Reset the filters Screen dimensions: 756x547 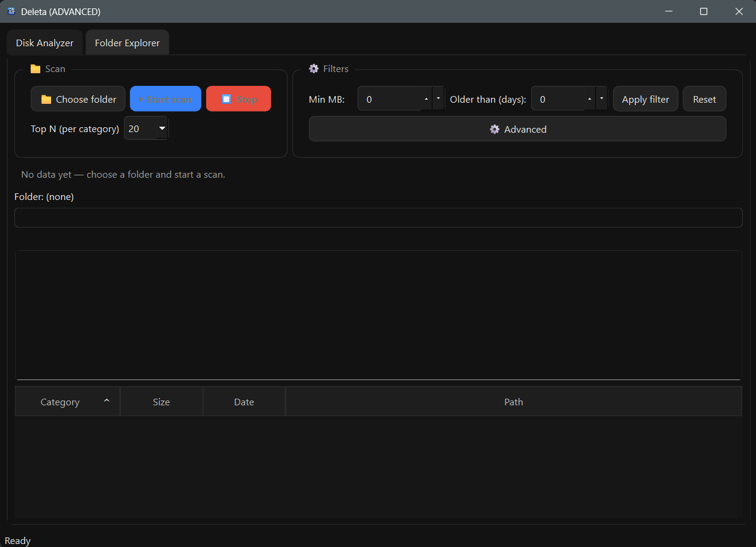(704, 99)
